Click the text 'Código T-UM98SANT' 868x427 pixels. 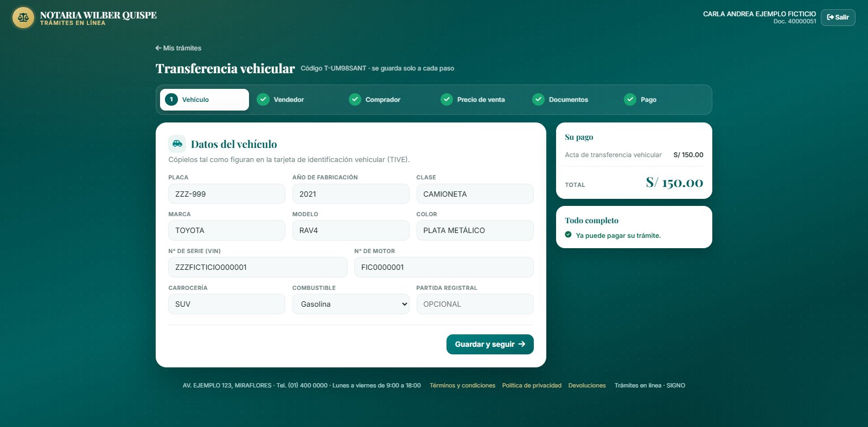pos(334,68)
